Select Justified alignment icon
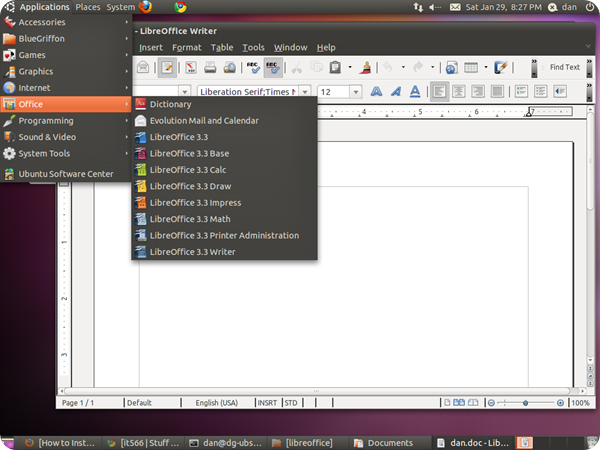 click(497, 91)
